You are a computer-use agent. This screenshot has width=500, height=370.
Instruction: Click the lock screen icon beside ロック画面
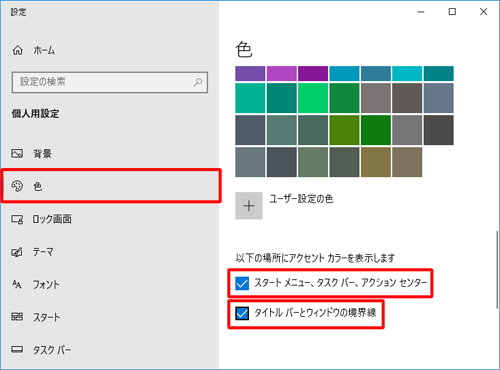[17, 219]
